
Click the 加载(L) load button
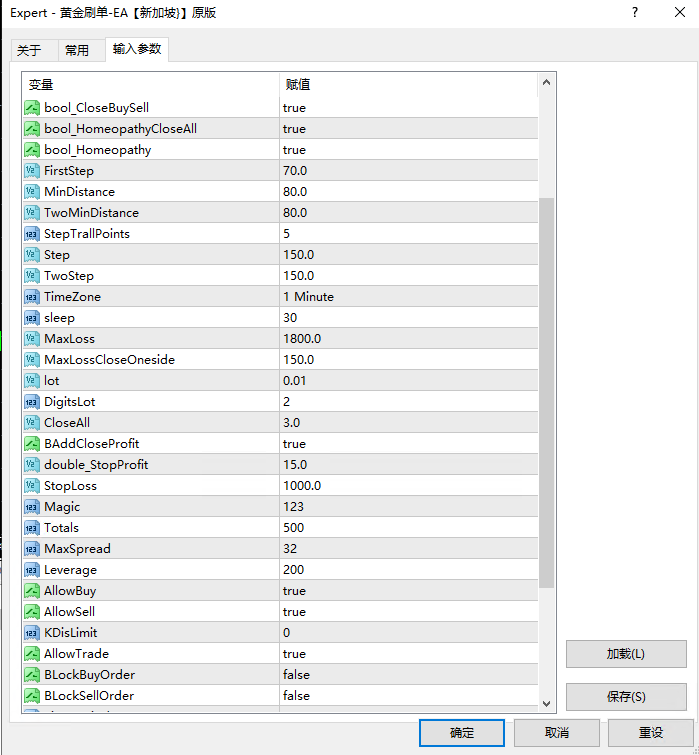pyautogui.click(x=626, y=654)
